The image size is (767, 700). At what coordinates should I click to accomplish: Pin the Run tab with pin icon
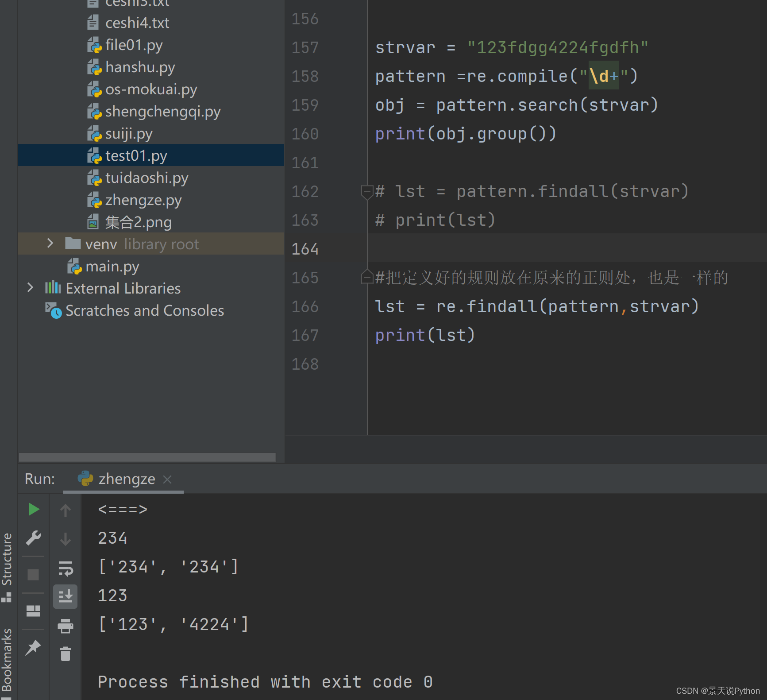click(x=33, y=647)
